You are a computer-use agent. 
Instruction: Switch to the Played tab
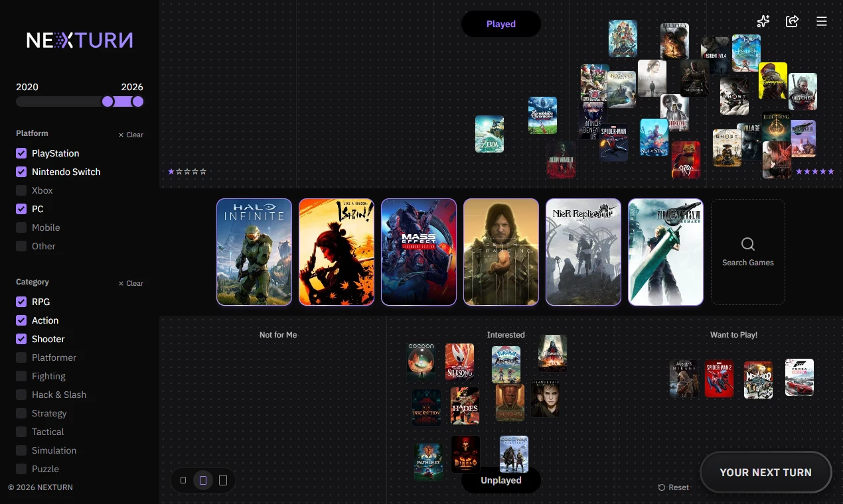(x=501, y=24)
